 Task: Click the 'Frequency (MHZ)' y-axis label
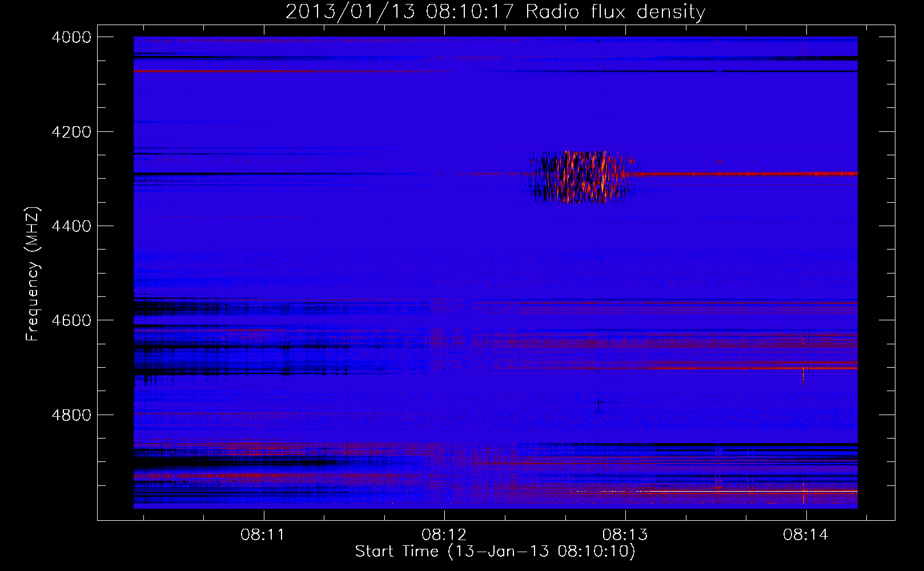click(x=33, y=274)
